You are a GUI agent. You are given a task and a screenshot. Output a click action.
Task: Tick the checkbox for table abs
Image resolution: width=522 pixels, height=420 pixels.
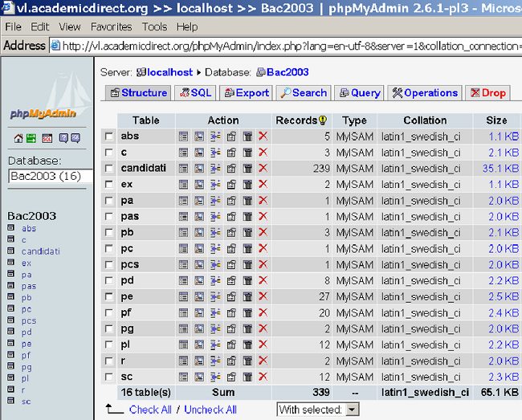tap(109, 137)
